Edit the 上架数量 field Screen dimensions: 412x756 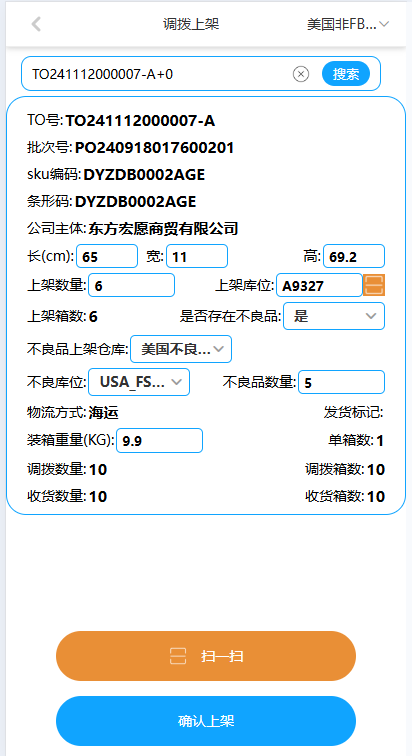click(132, 285)
